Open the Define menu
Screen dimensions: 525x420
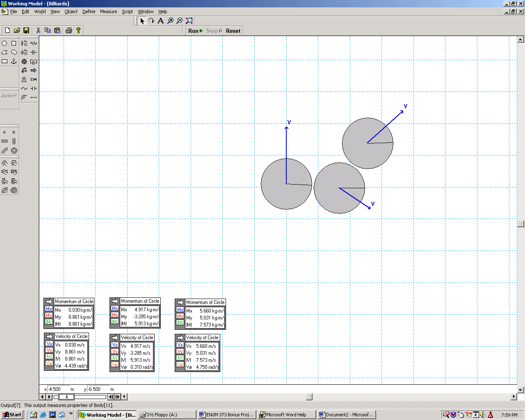(x=89, y=11)
